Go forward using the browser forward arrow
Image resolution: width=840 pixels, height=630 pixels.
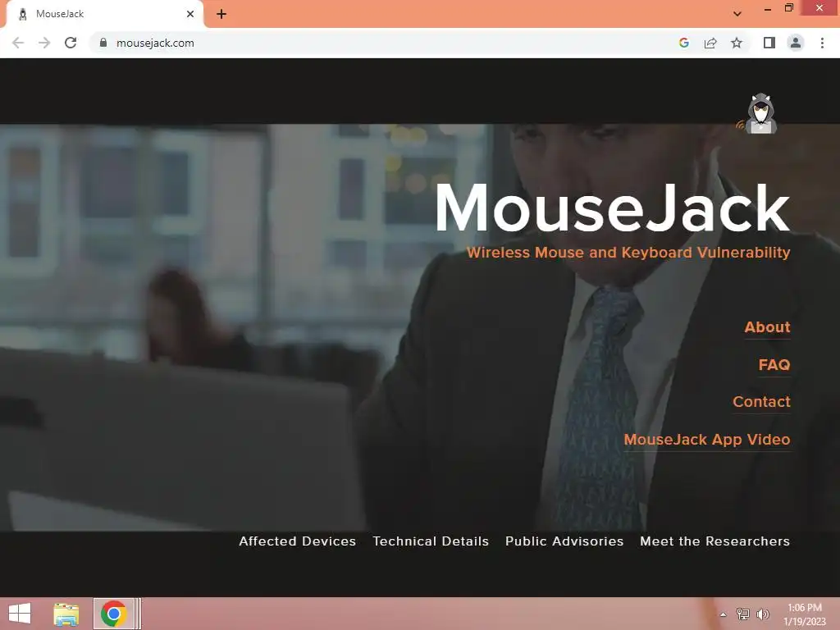pyautogui.click(x=44, y=43)
